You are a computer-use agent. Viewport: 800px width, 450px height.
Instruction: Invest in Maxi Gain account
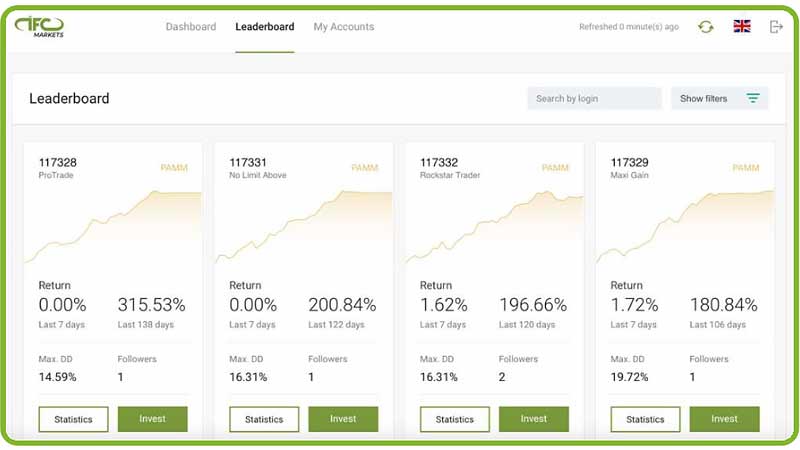pyautogui.click(x=724, y=419)
